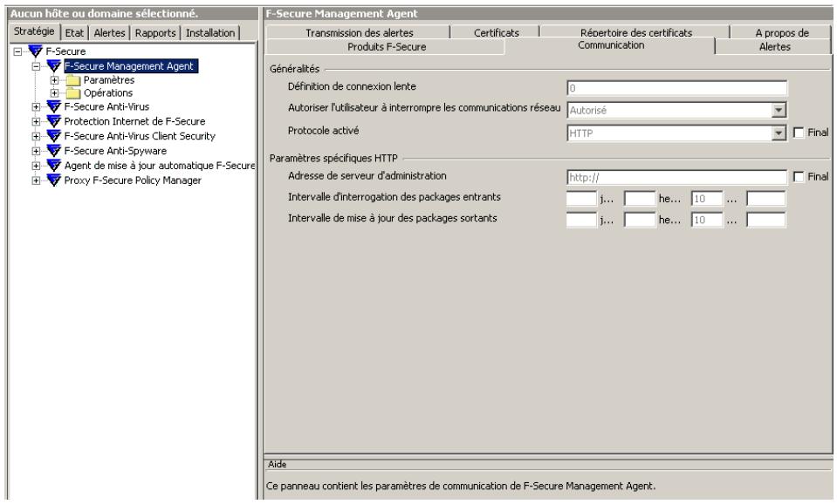Open the right-pane Alertes tab

774,47
